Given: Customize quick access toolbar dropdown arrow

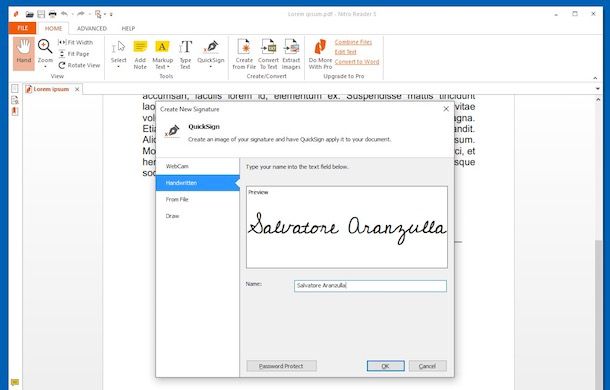Looking at the screenshot, I should click(111, 14).
